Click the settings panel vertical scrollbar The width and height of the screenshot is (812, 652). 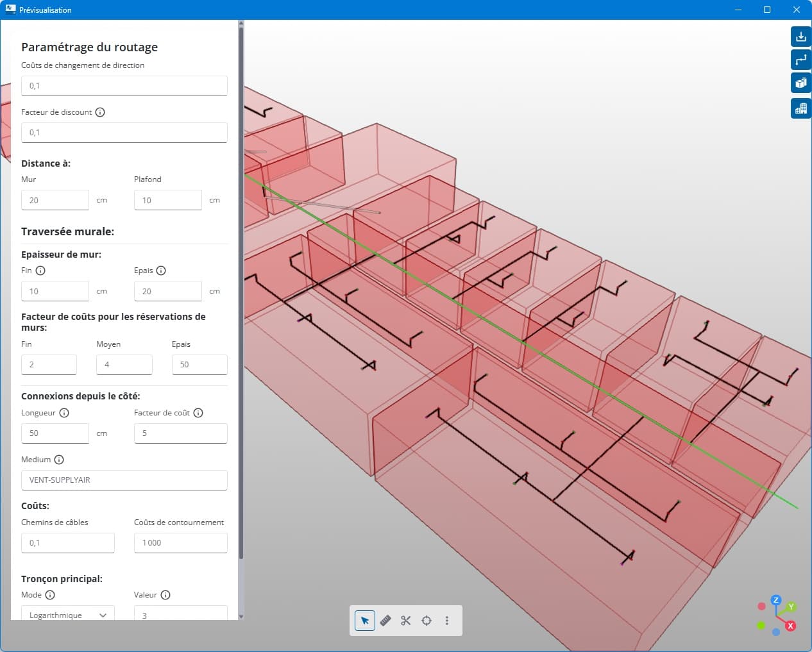point(241,288)
